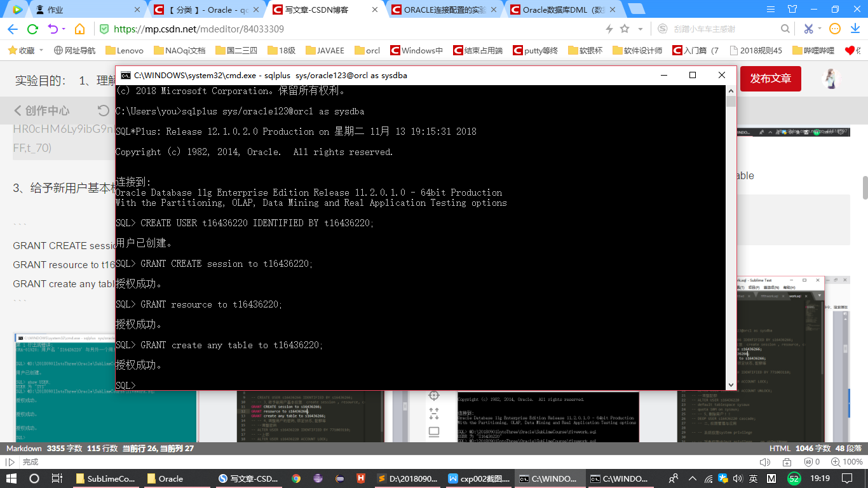The image size is (868, 488).
Task: Open the orange HBuilder H icon on taskbar
Action: 360,478
